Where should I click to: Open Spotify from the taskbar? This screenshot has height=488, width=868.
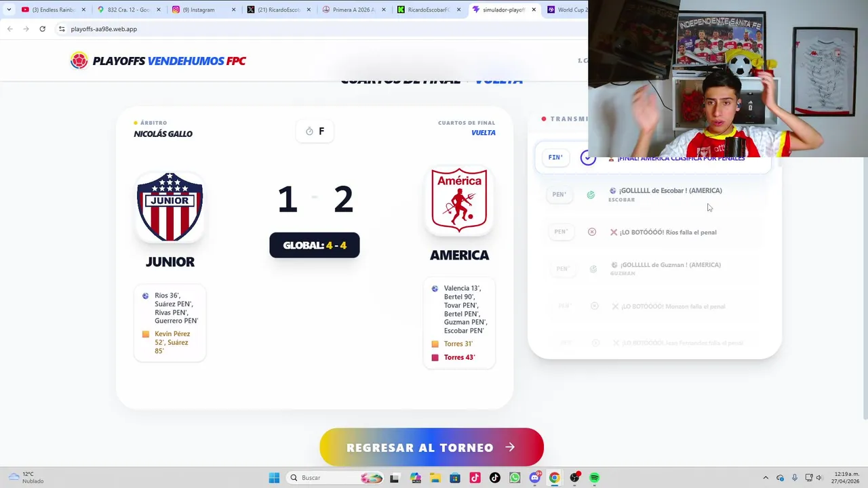[x=595, y=478]
